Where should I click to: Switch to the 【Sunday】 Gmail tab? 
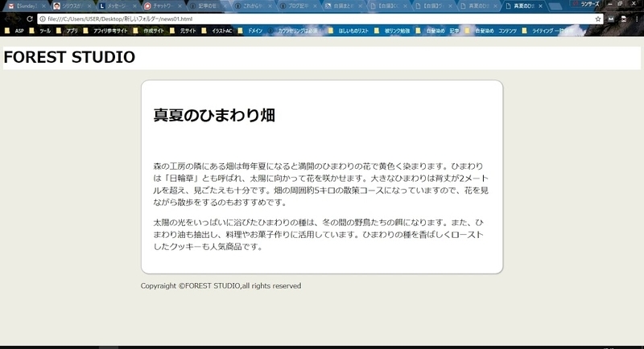pos(24,5)
